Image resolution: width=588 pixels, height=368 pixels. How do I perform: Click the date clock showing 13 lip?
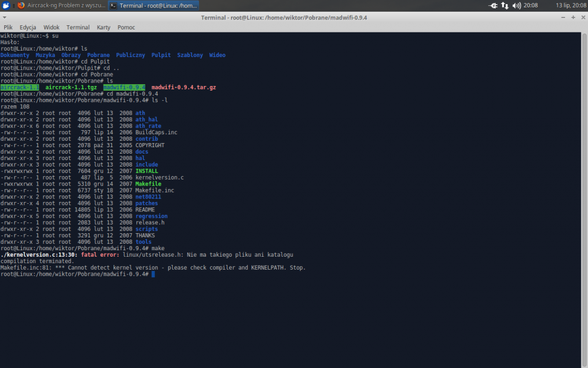click(x=571, y=5)
